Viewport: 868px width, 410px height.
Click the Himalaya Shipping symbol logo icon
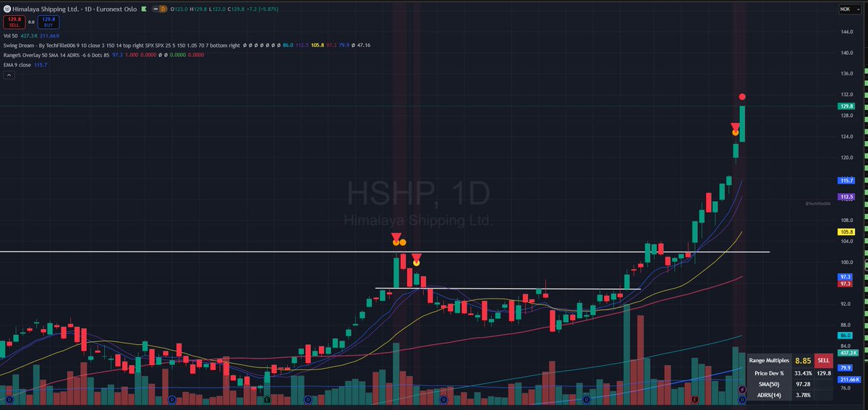pos(7,8)
